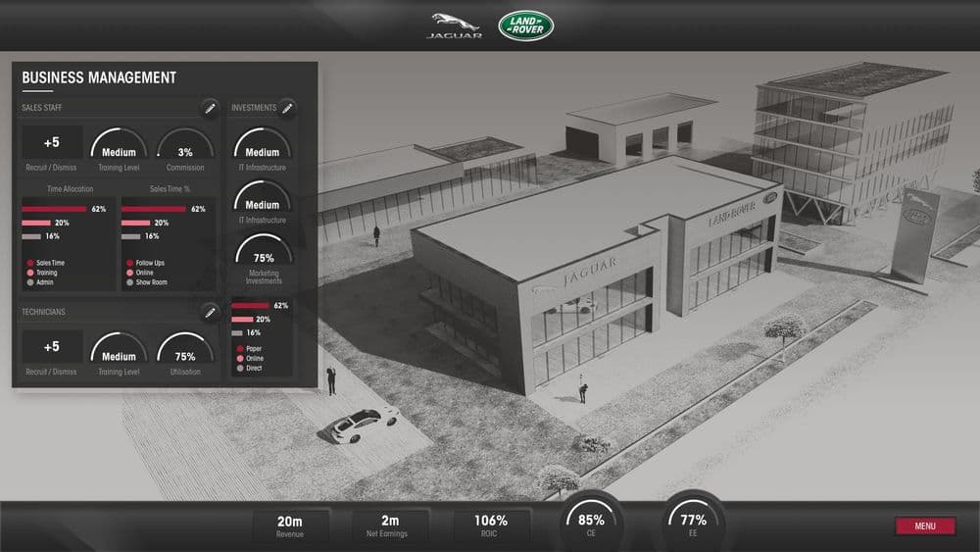Adjust the second IT Infrastructure gauge

pos(262,196)
